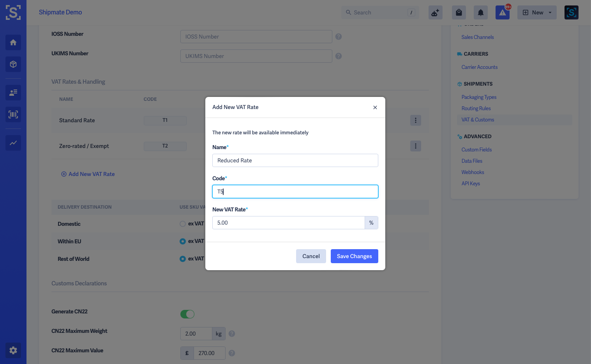The width and height of the screenshot is (591, 364).
Task: Click the Shipmate logo in sidebar
Action: click(13, 12)
